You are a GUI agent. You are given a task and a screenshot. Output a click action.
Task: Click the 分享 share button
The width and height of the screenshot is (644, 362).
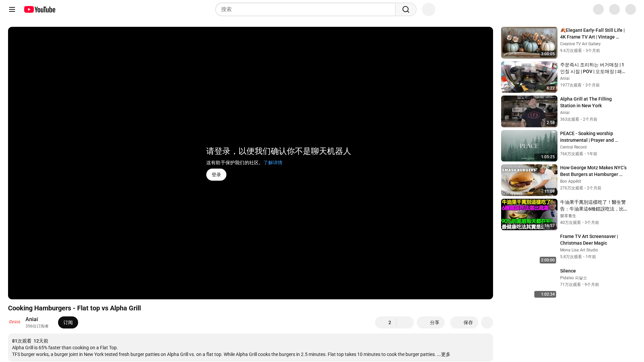click(x=430, y=322)
